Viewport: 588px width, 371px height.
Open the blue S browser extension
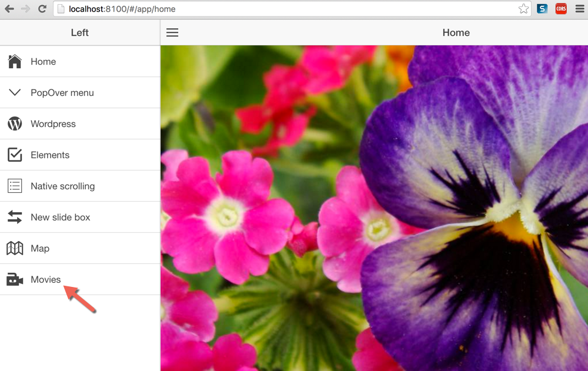click(x=542, y=9)
